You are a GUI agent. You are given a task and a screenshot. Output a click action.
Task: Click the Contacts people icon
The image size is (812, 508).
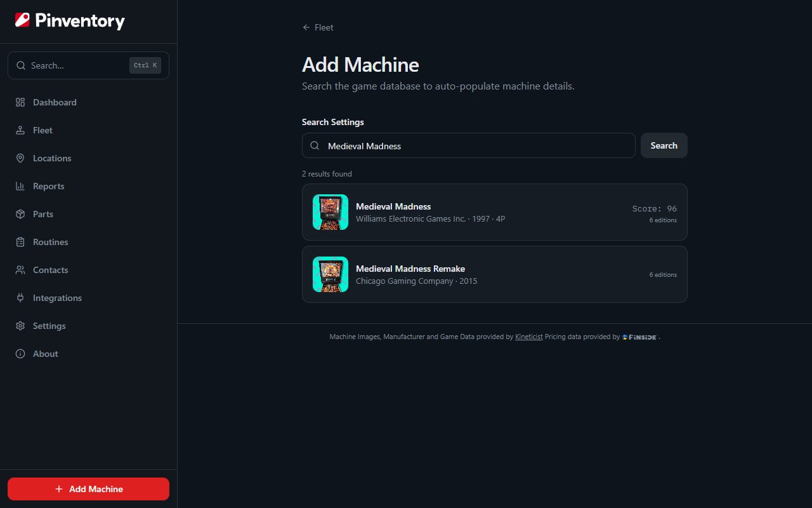[x=20, y=270]
